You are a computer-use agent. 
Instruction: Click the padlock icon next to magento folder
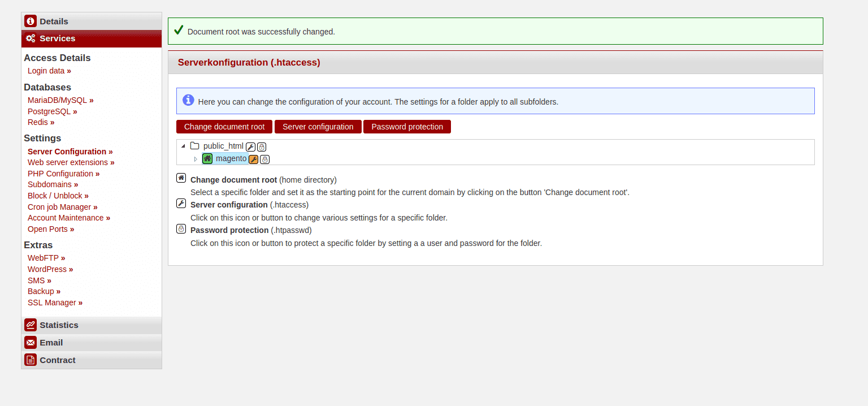[x=264, y=159]
